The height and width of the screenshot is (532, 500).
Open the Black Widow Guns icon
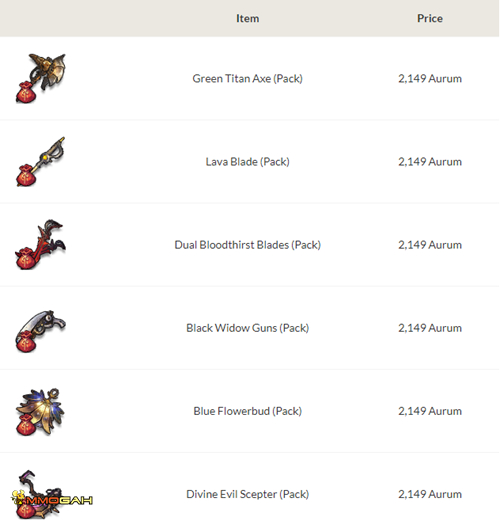(41, 331)
